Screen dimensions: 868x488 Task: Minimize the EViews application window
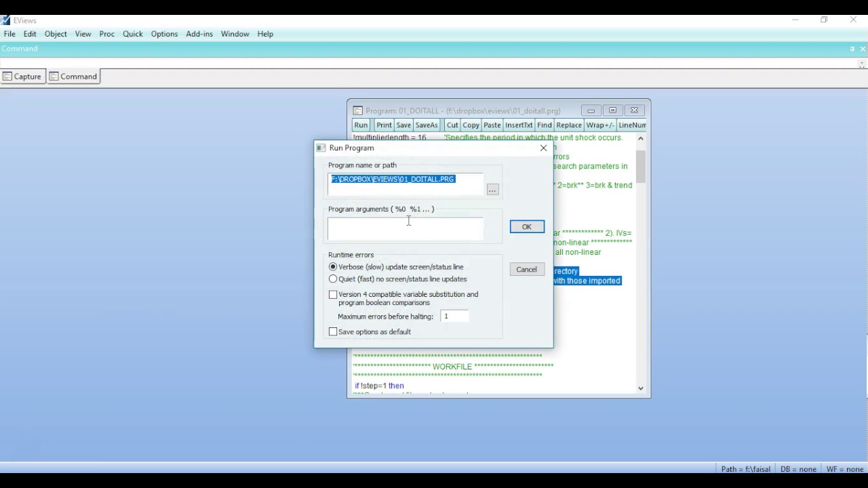(x=796, y=20)
